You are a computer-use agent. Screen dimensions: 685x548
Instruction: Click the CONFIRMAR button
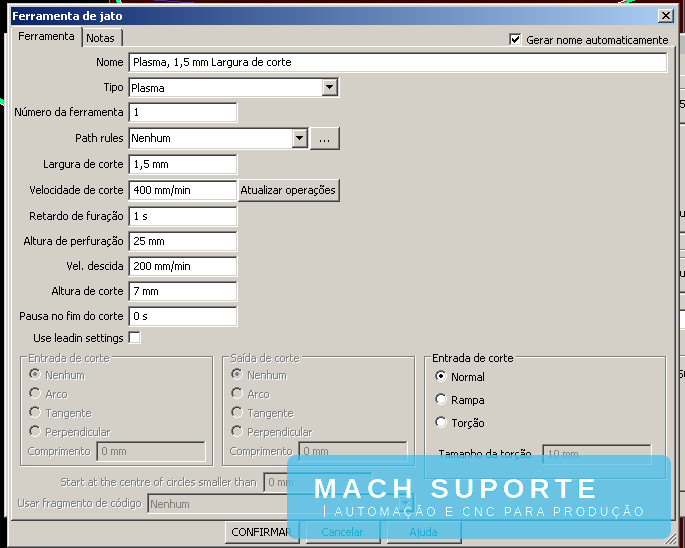pos(261,532)
